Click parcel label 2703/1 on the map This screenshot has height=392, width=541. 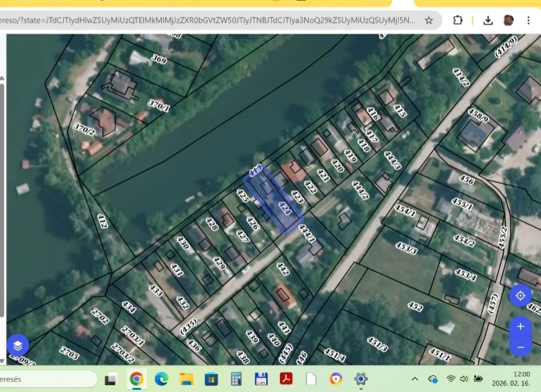coord(133,336)
